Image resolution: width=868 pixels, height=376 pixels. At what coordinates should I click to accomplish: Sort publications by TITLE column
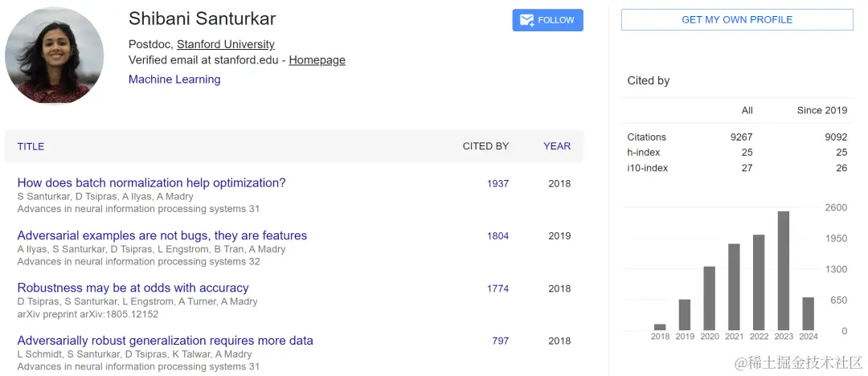31,146
